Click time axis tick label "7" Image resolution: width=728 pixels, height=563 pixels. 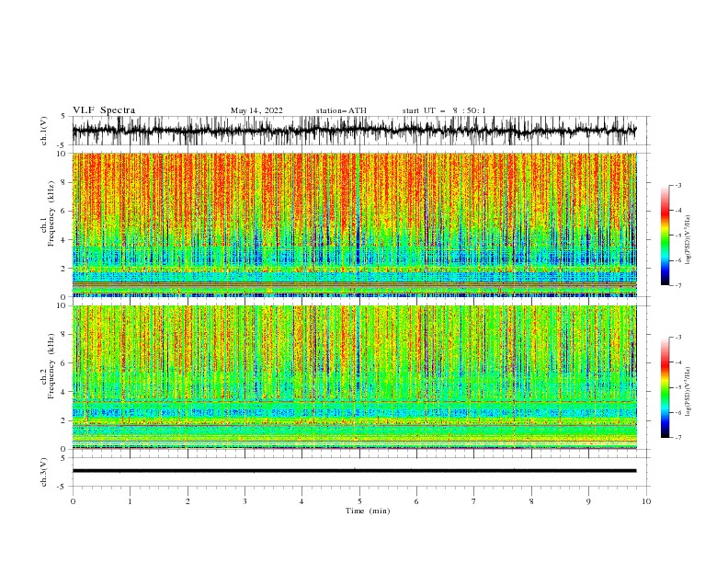coord(474,501)
